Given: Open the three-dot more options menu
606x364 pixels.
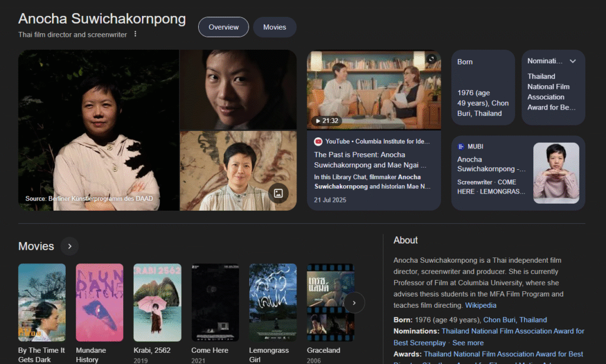Looking at the screenshot, I should pos(135,34).
